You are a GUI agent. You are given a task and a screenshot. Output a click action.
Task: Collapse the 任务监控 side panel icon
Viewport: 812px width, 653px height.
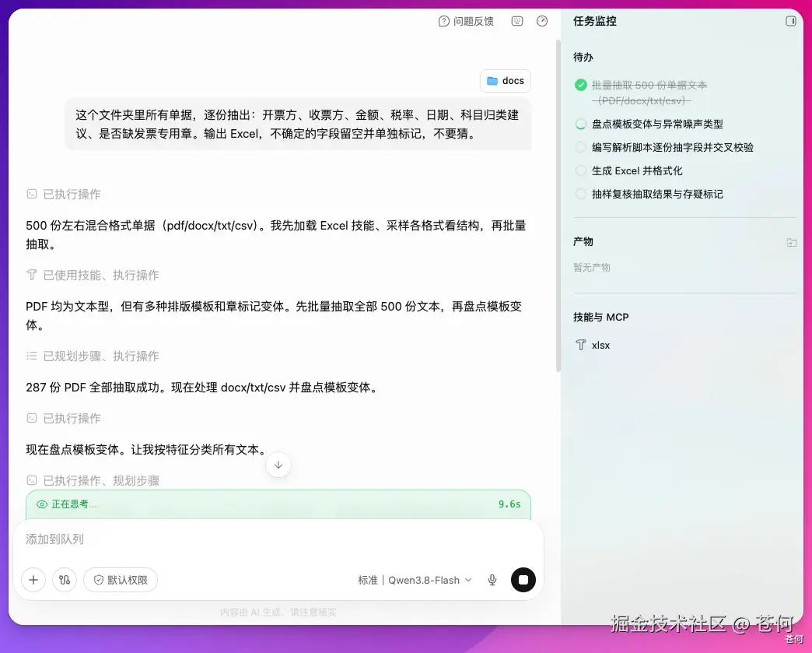(x=790, y=21)
